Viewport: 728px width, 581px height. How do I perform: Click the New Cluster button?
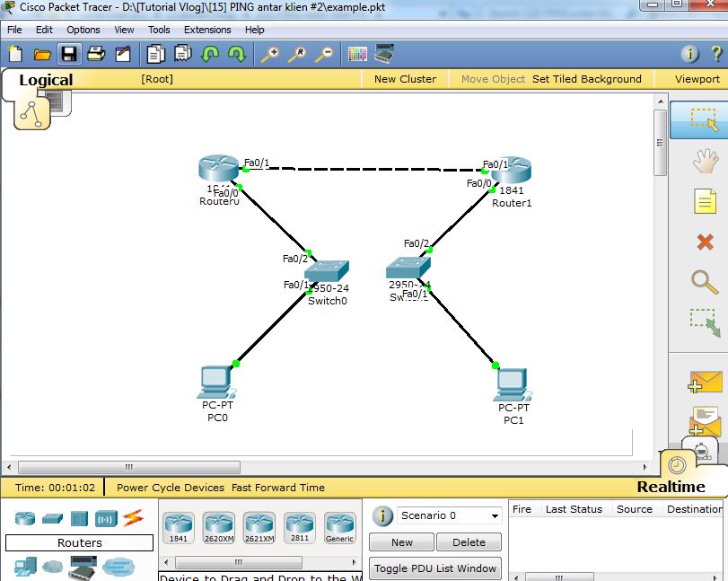pyautogui.click(x=406, y=79)
